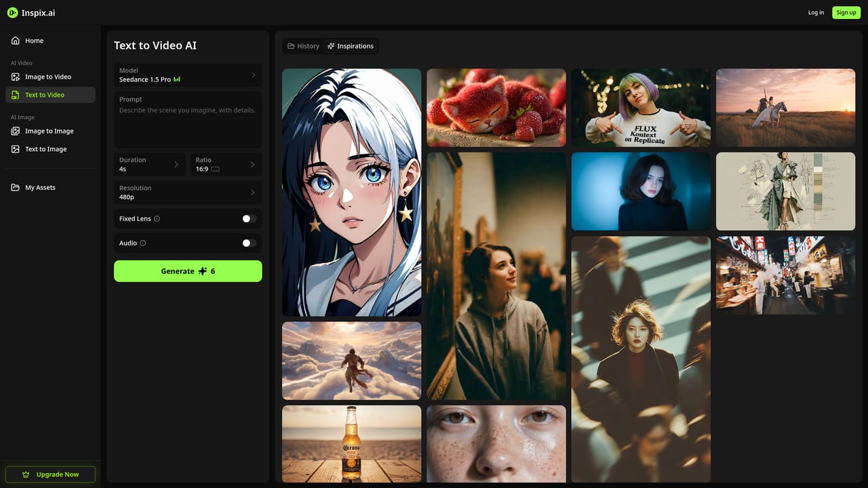Open the Corona beer bottle thumbnail
Screen dimensions: 868x488
pos(351,444)
